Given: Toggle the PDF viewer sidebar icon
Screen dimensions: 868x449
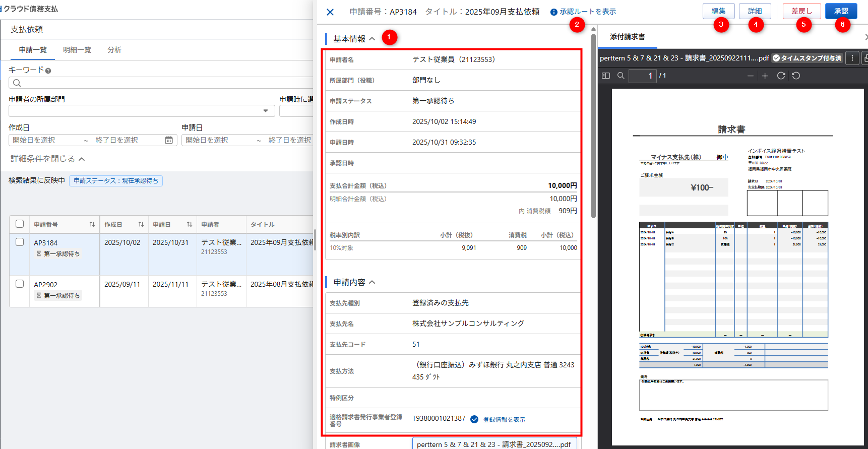Looking at the screenshot, I should [x=606, y=76].
